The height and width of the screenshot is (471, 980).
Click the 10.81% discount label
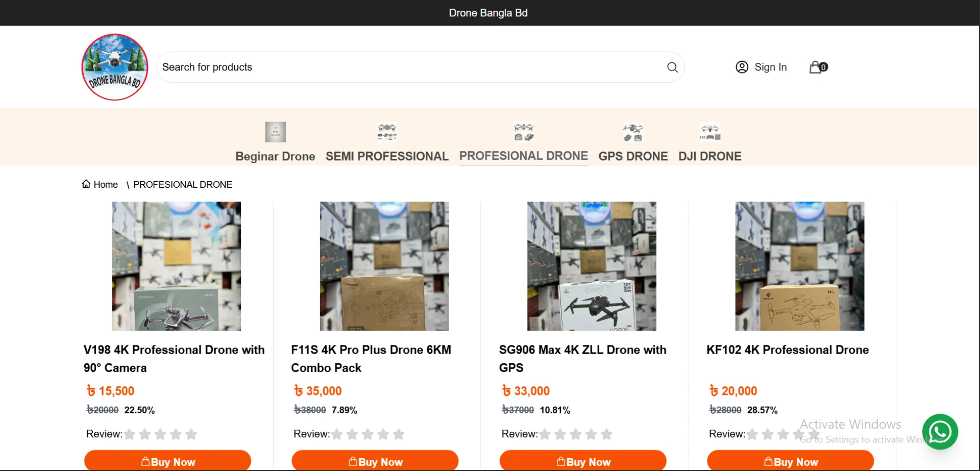(x=555, y=410)
